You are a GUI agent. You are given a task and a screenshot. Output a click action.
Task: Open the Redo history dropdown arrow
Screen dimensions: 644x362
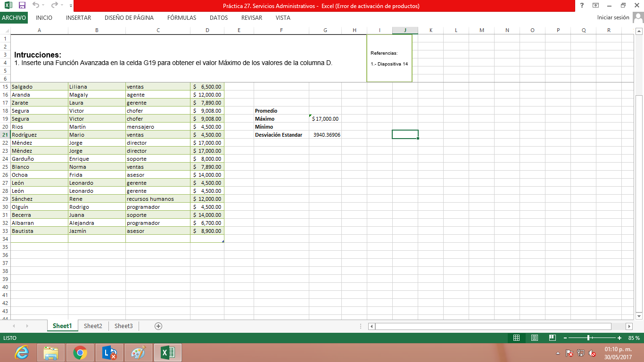pyautogui.click(x=62, y=6)
